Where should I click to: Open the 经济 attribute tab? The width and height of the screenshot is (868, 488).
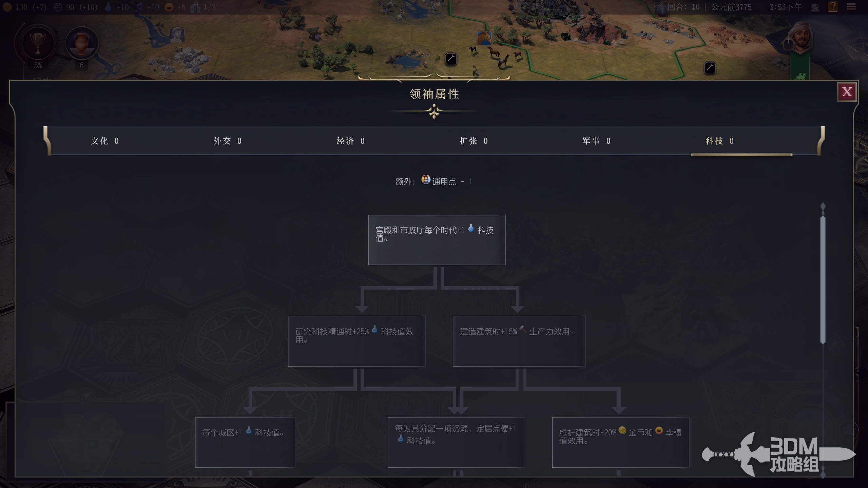pos(351,141)
